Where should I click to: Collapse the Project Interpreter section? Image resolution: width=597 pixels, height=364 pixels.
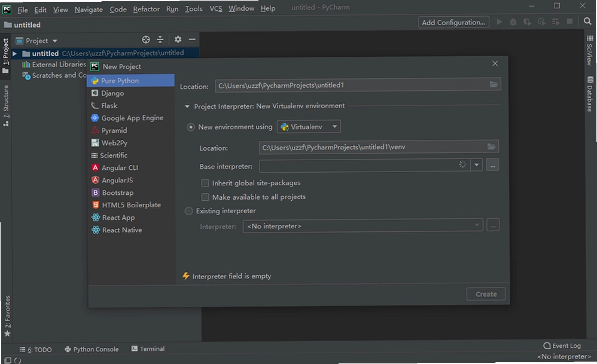(x=187, y=106)
